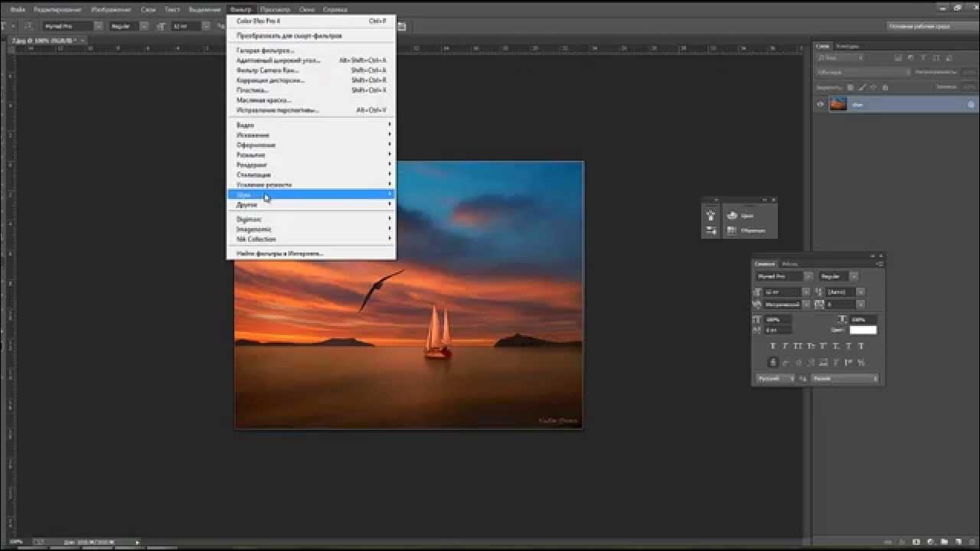Open Myriad Pro font dropdown in Character panel
The width and height of the screenshot is (980, 551).
click(x=808, y=276)
